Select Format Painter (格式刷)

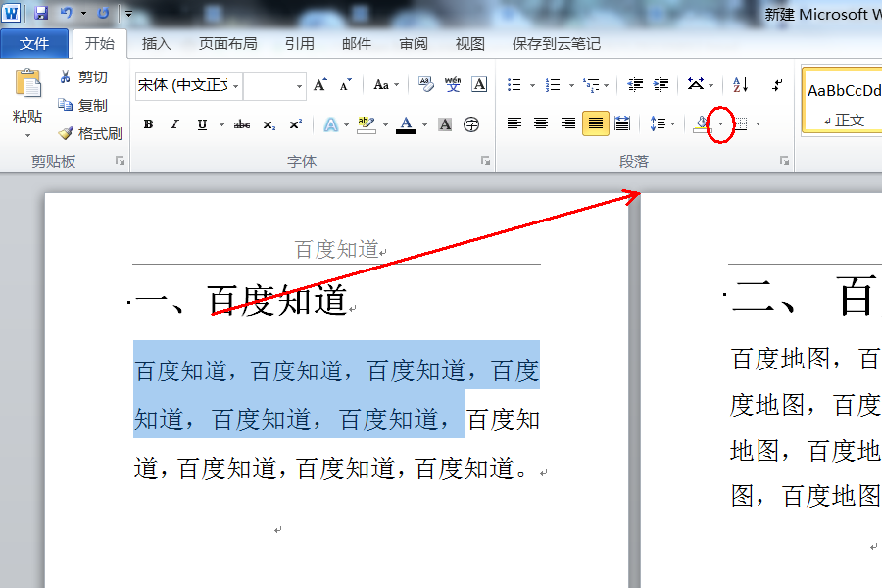pyautogui.click(x=90, y=133)
